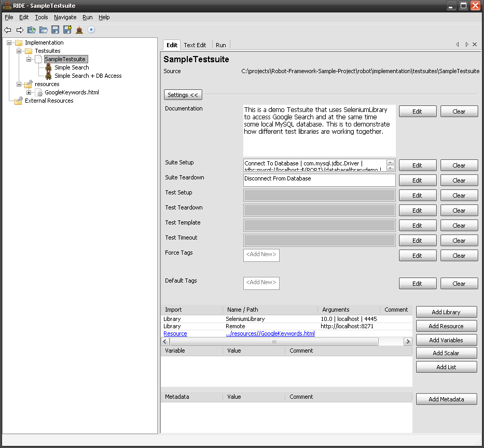Click the imports table horizontal scrollbar
Screen dimensions: 484x448
coord(274,342)
